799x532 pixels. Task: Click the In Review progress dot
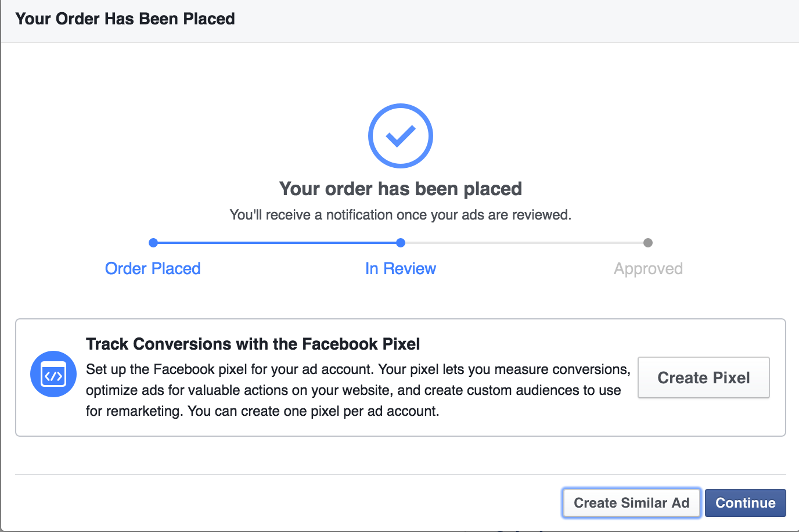click(x=401, y=243)
